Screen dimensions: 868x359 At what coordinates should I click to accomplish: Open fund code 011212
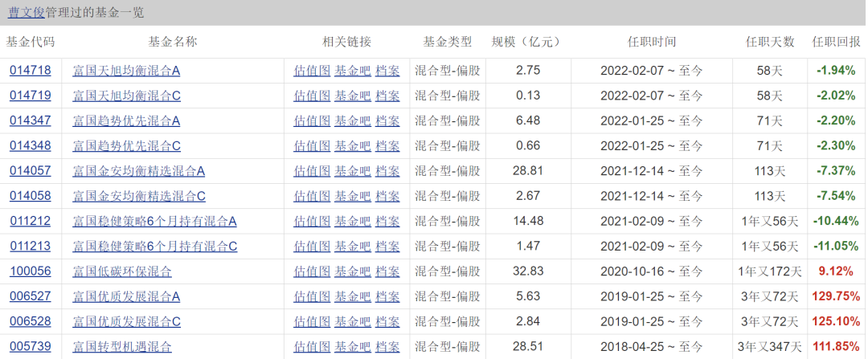(30, 222)
